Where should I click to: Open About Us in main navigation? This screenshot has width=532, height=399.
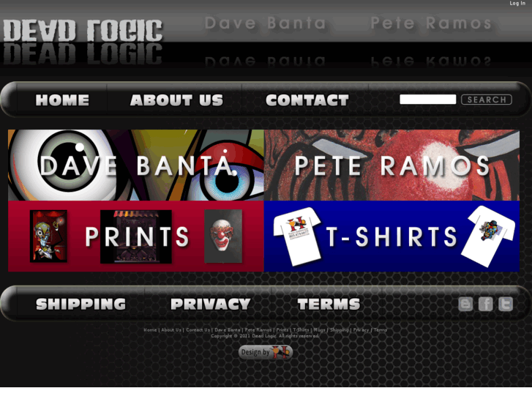(176, 100)
